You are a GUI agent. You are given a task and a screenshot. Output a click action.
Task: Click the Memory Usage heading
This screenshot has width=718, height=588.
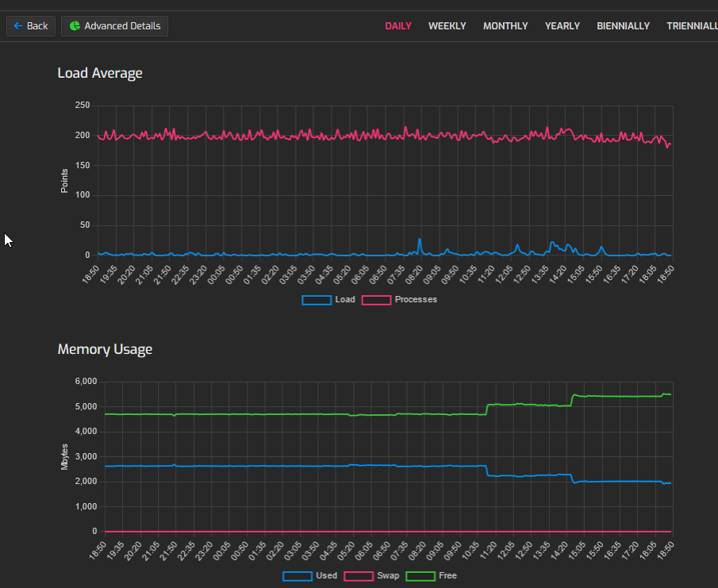pos(105,349)
